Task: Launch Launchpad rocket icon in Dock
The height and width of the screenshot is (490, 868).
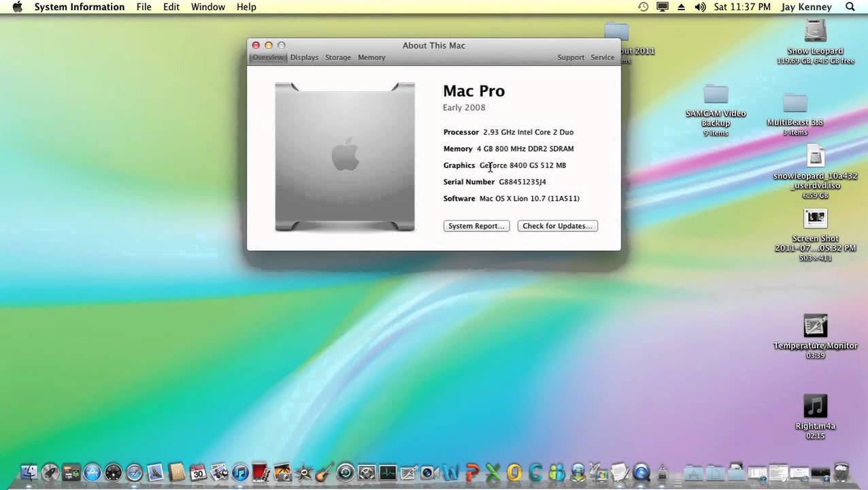Action: [x=50, y=472]
